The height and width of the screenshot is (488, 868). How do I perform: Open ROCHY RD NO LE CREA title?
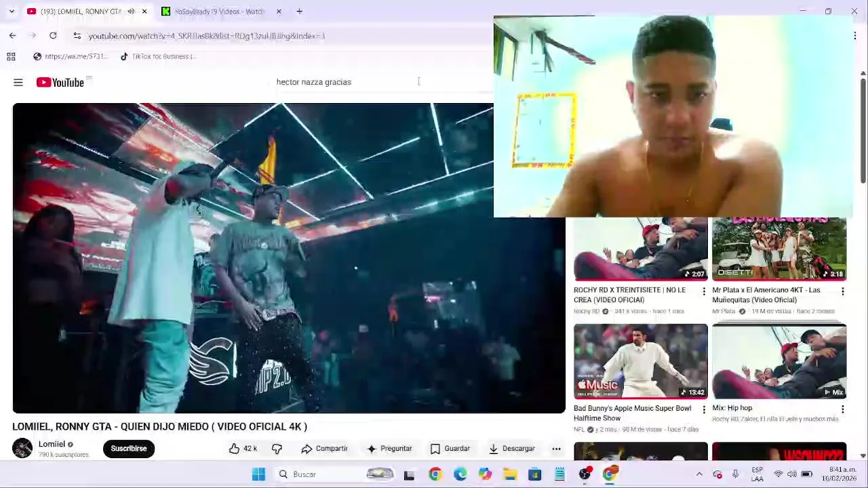pos(629,295)
